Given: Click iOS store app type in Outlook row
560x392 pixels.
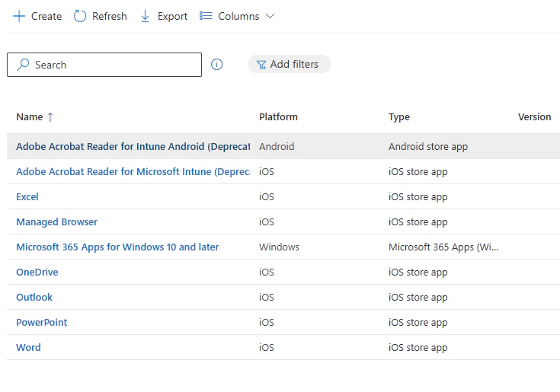Looking at the screenshot, I should point(418,297).
